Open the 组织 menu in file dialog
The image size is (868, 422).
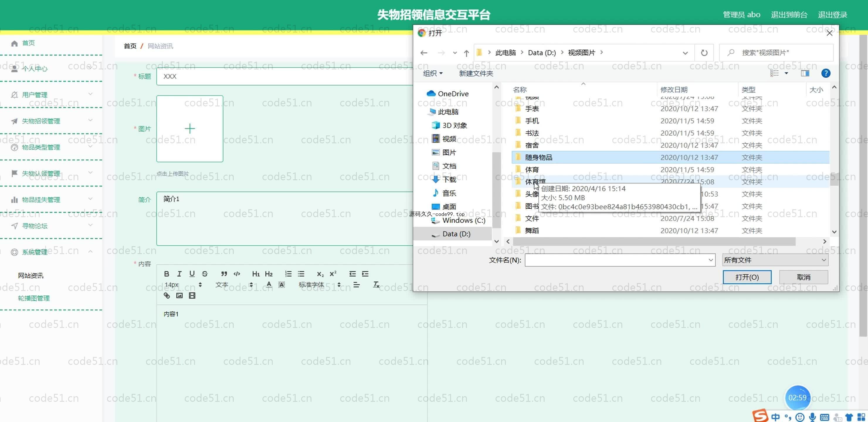click(433, 74)
